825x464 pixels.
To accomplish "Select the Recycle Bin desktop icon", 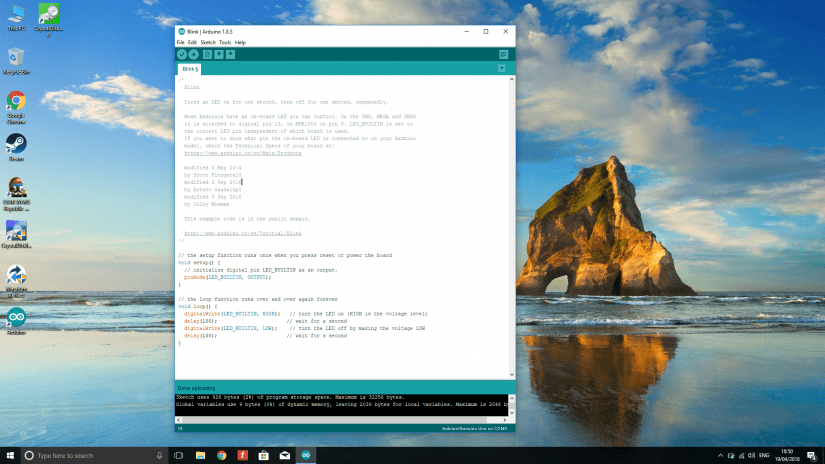I will click(16, 61).
